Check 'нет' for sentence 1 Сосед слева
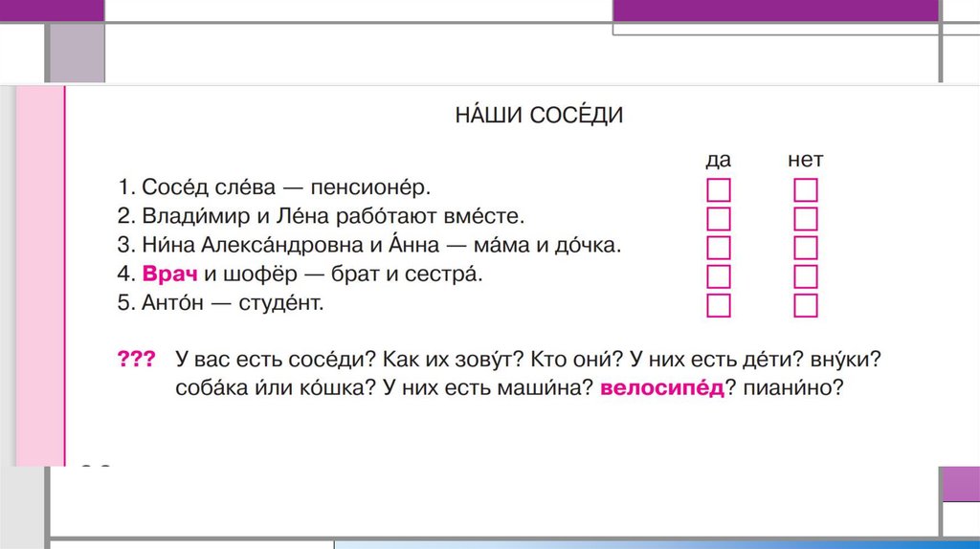The height and width of the screenshot is (549, 980). click(806, 190)
